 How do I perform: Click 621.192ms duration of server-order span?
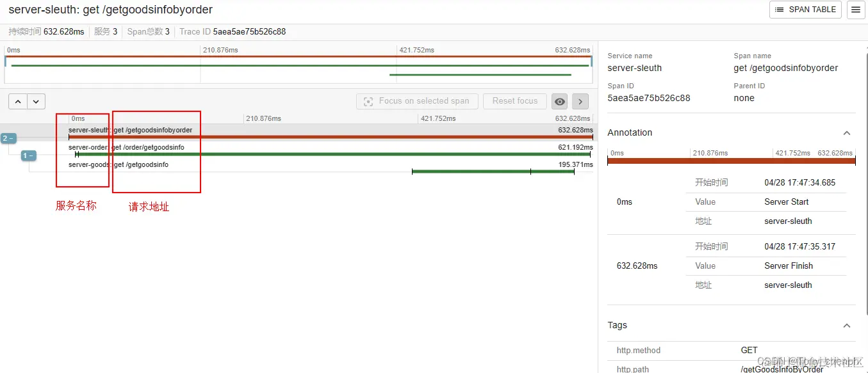pyautogui.click(x=575, y=147)
